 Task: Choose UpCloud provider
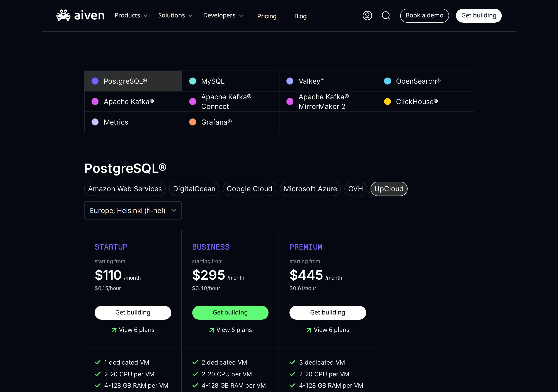point(389,189)
